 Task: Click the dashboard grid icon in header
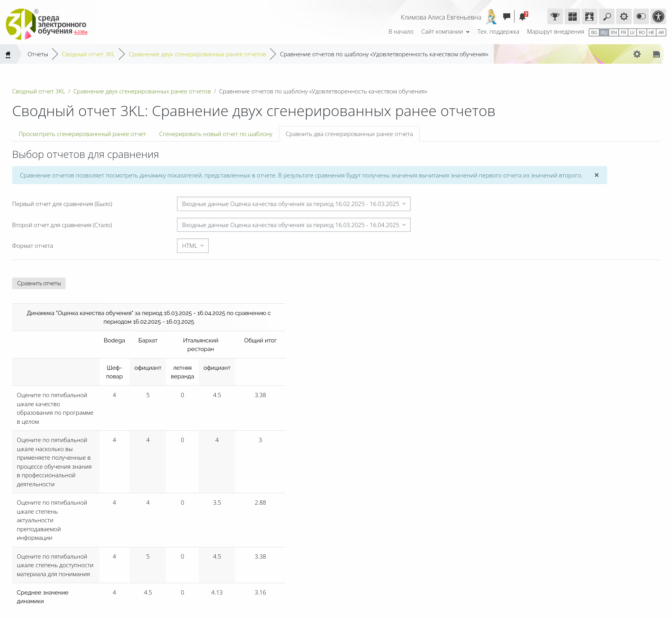tap(572, 17)
